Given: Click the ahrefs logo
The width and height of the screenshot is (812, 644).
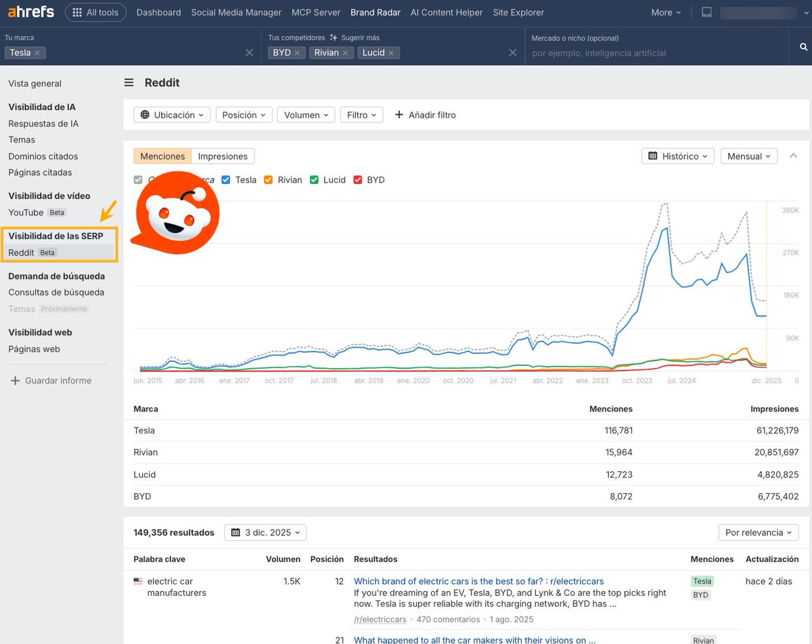Looking at the screenshot, I should [x=31, y=12].
